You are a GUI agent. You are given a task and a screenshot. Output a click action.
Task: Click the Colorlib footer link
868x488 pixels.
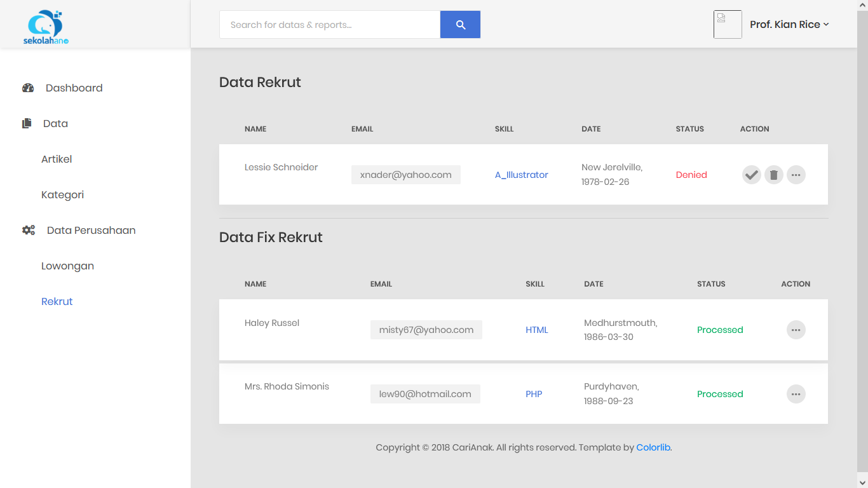coord(653,447)
